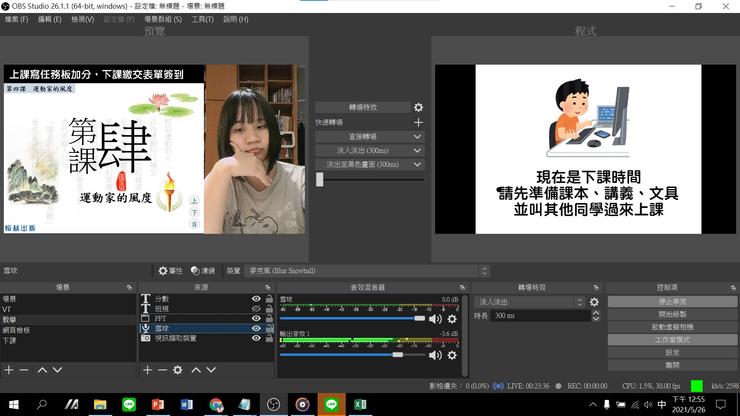The height and width of the screenshot is (416, 740).
Task: Open the microphone (Blue Snowball) device dropdown
Action: pos(369,271)
